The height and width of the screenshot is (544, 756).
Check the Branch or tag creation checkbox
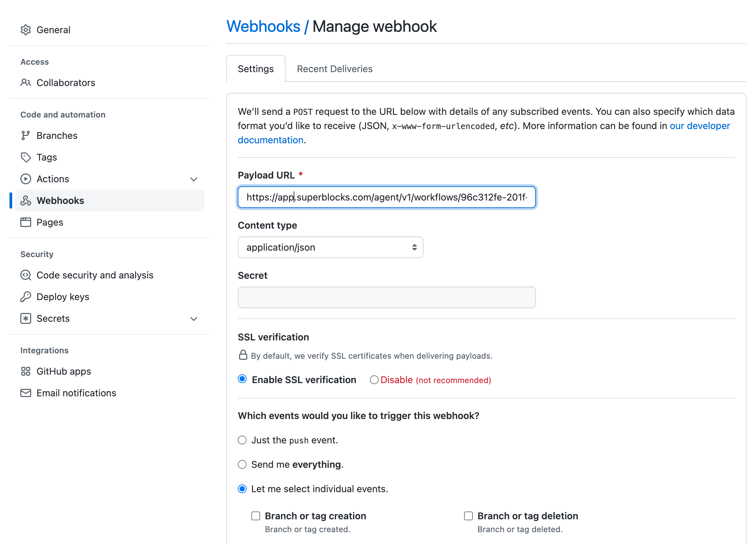pos(256,516)
